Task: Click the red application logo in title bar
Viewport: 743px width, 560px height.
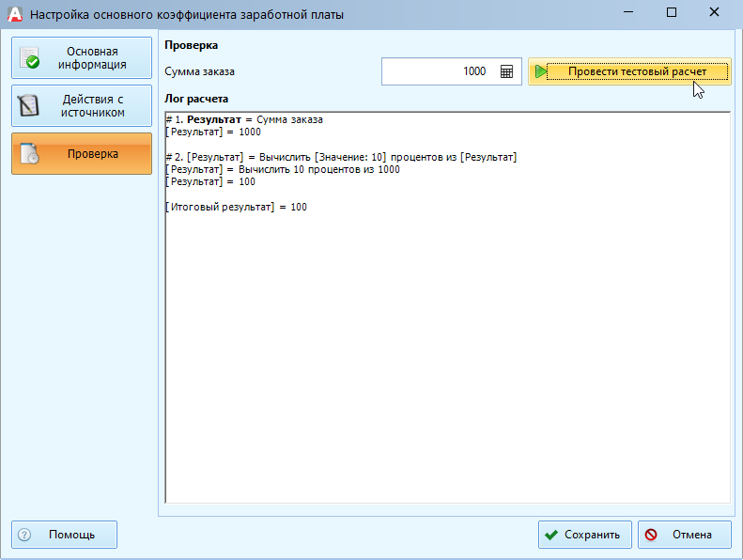Action: click(x=14, y=14)
